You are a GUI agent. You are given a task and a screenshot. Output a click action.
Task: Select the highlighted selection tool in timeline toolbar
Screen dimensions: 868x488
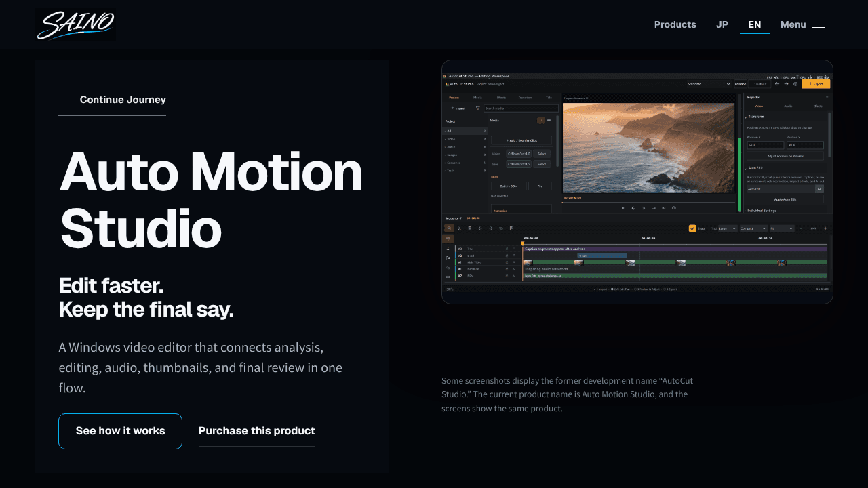(x=449, y=228)
